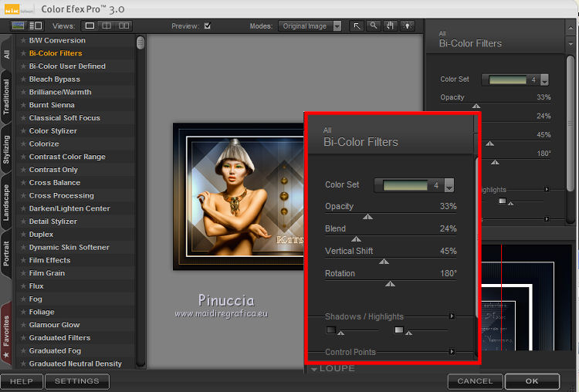The width and height of the screenshot is (579, 392).
Task: Toggle favorite star for Glamour Glow
Action: point(23,325)
